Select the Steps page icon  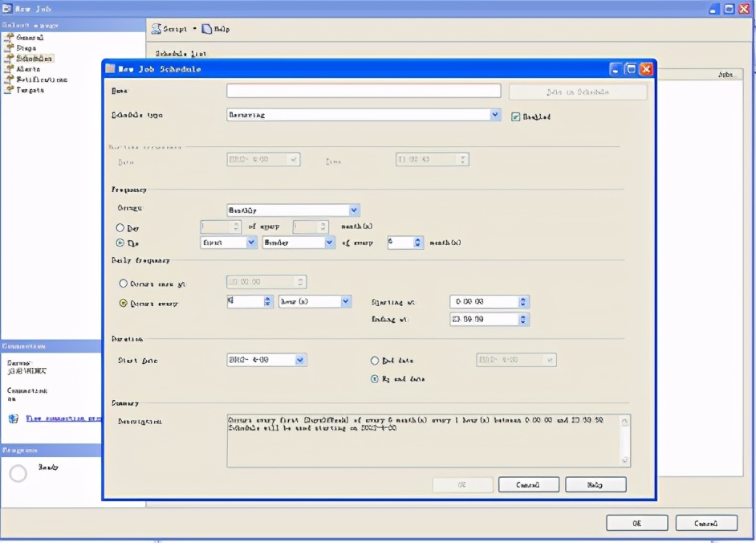(10, 48)
